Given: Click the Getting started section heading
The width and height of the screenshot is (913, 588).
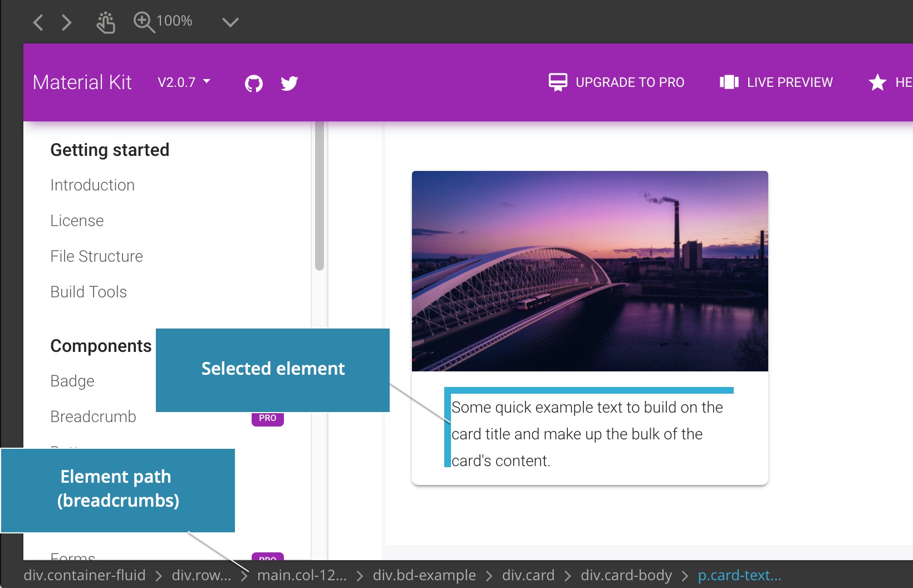Looking at the screenshot, I should click(110, 150).
